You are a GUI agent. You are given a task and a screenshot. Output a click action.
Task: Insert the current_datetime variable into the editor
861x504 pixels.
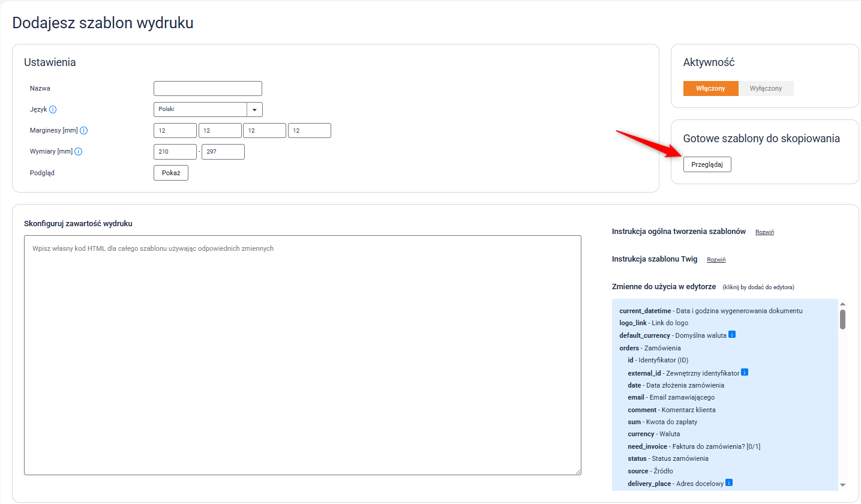[x=645, y=311]
